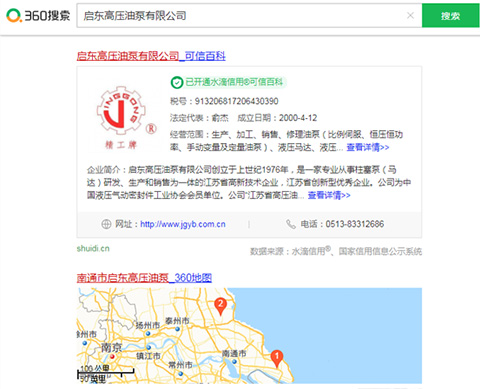Select map marker number 1

click(x=277, y=358)
